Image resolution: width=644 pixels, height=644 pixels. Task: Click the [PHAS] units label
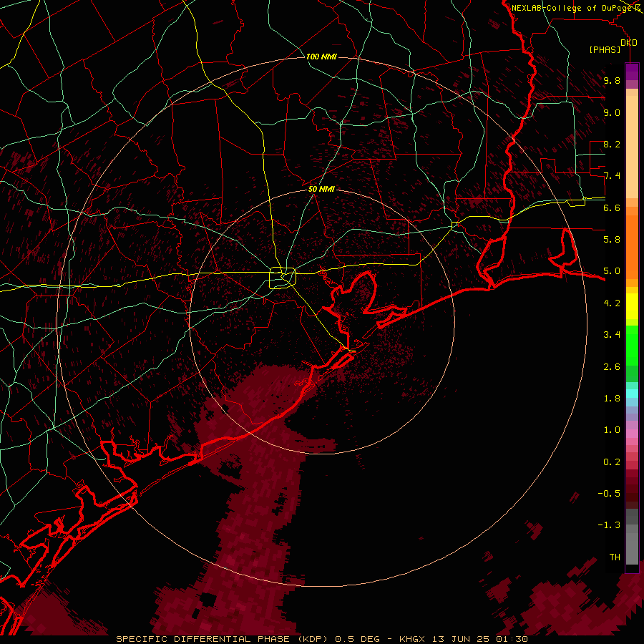pos(605,49)
